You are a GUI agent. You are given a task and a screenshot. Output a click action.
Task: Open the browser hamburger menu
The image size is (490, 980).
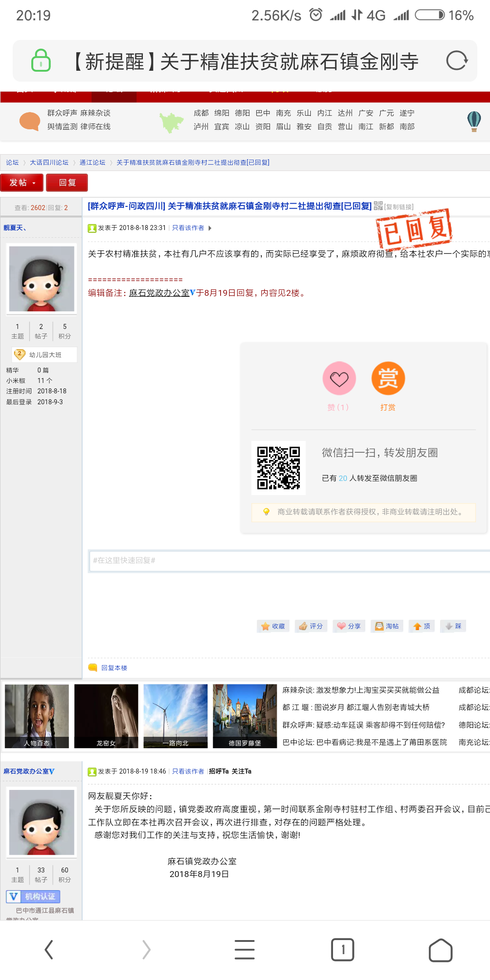(x=245, y=950)
